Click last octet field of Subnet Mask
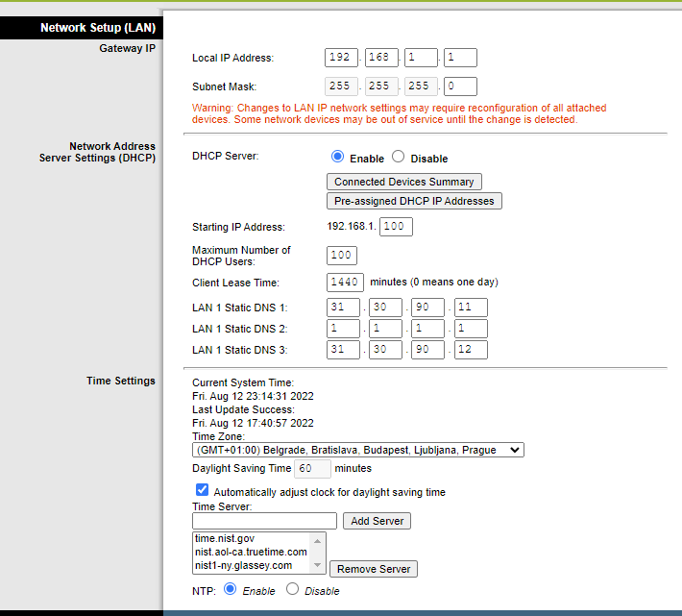The height and width of the screenshot is (616, 682). 461,86
